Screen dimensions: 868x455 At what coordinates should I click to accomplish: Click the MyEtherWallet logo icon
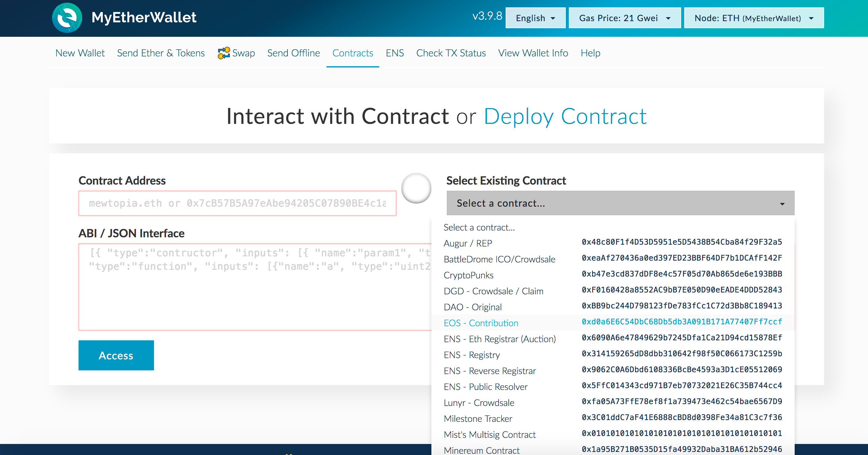(x=67, y=17)
